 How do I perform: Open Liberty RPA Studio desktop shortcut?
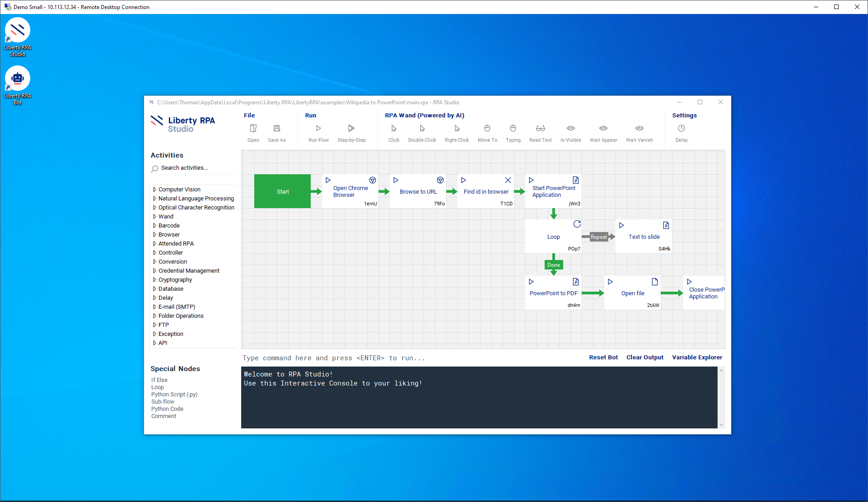tap(18, 37)
